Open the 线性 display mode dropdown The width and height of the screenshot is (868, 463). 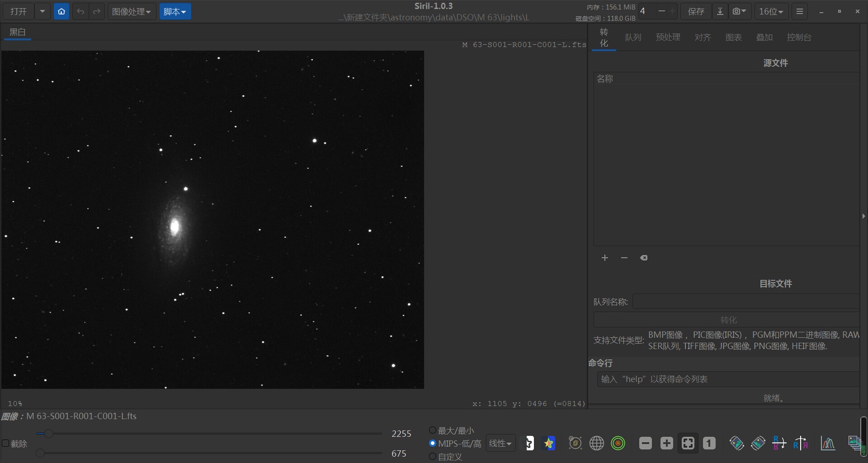coord(500,444)
